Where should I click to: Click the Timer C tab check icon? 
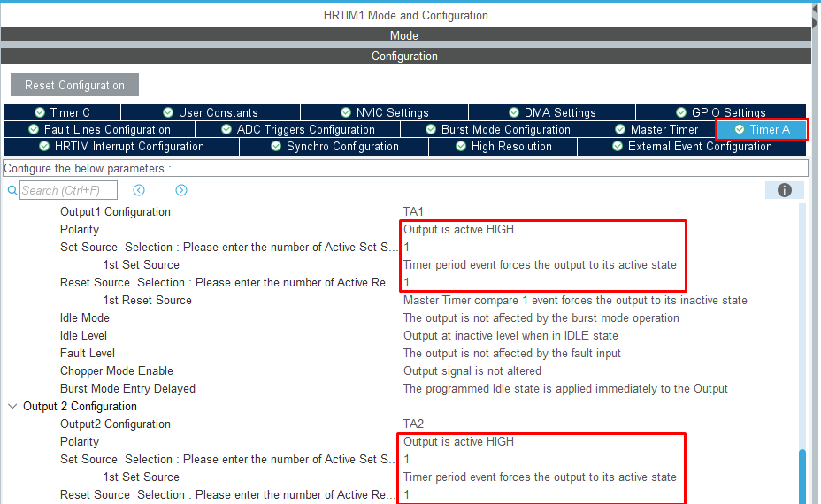click(40, 112)
